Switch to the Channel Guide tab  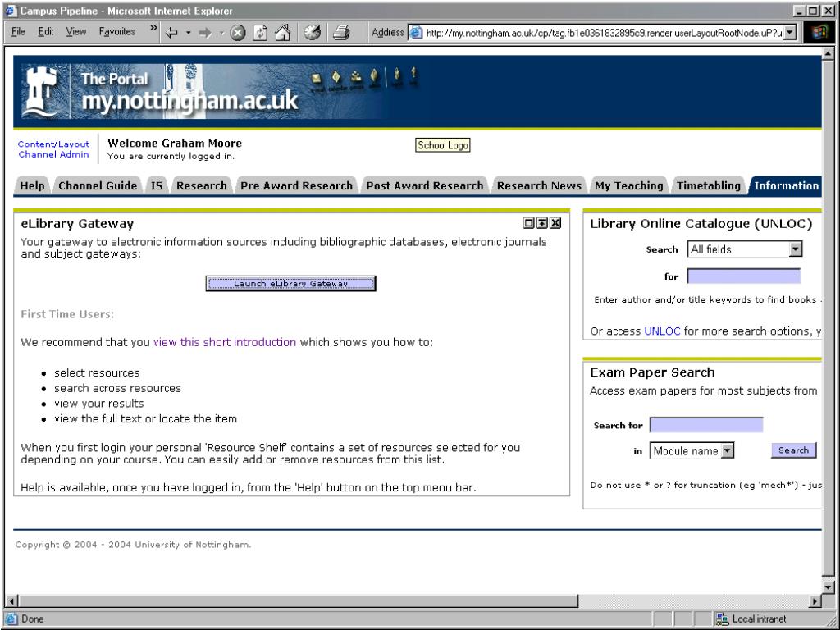coord(98,186)
